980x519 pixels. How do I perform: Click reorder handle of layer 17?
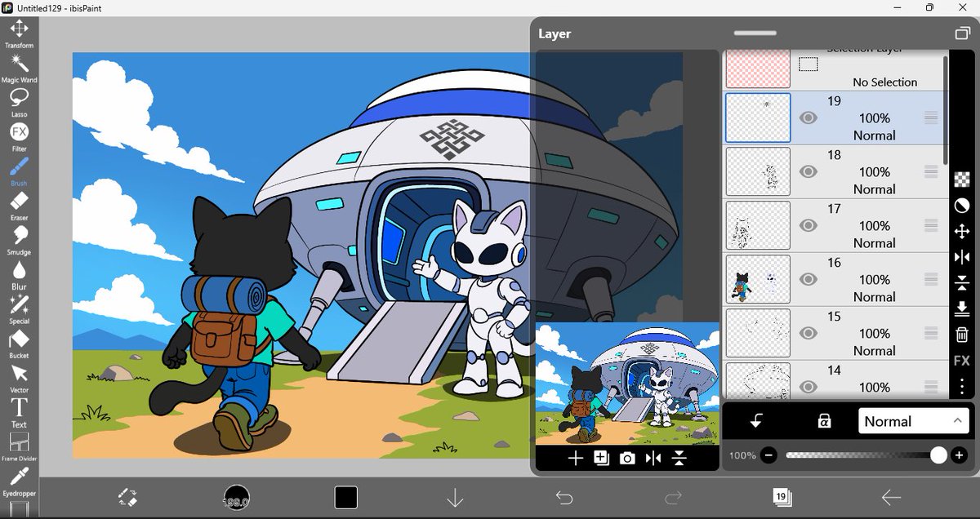[931, 226]
